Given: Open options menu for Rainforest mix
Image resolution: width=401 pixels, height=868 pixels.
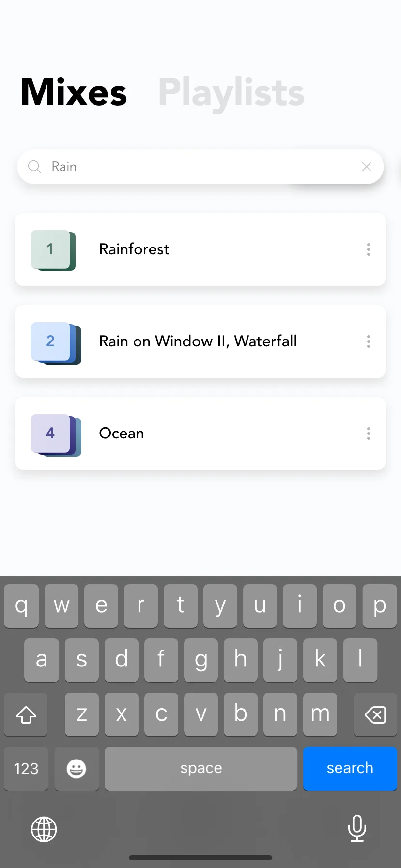Looking at the screenshot, I should point(369,249).
